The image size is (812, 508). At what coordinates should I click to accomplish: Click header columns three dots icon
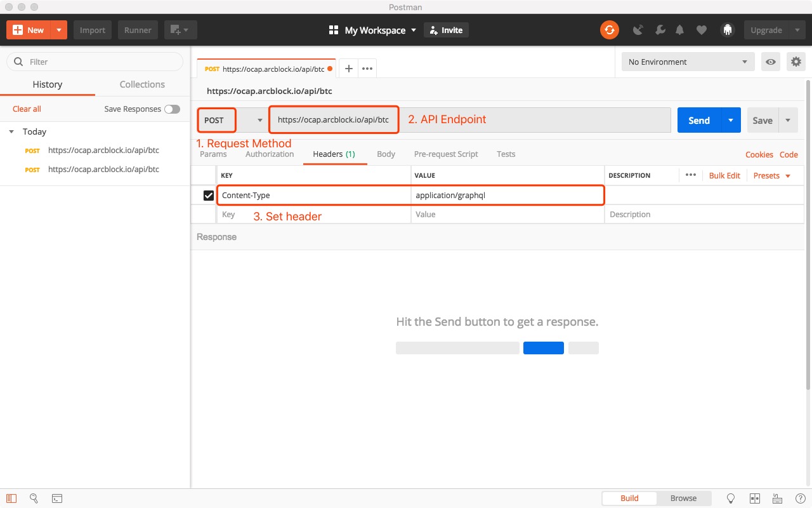pyautogui.click(x=691, y=175)
